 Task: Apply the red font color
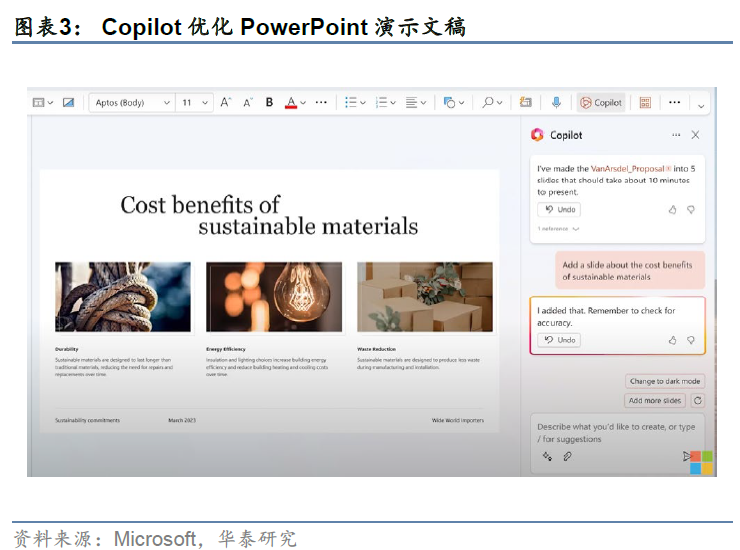coord(291,102)
